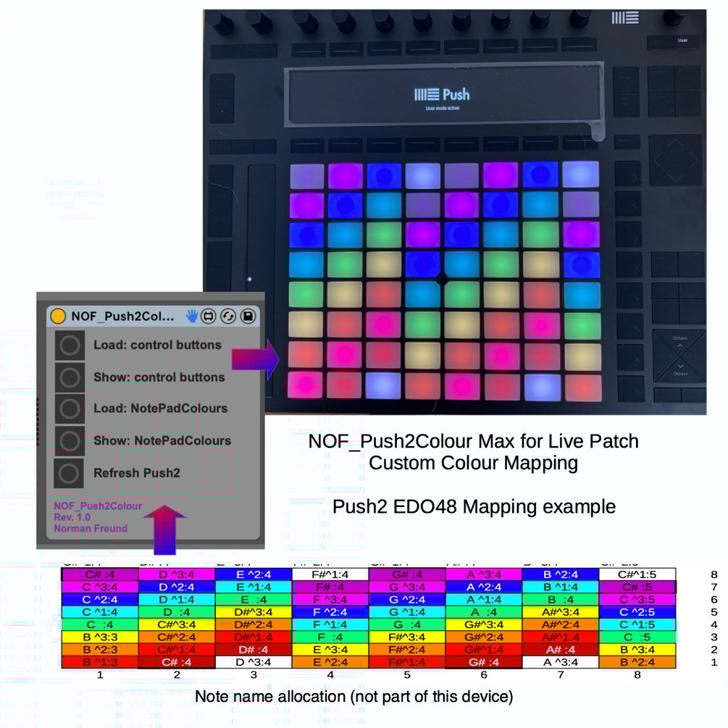Trigger the Show: control buttons toggle

pos(70,377)
